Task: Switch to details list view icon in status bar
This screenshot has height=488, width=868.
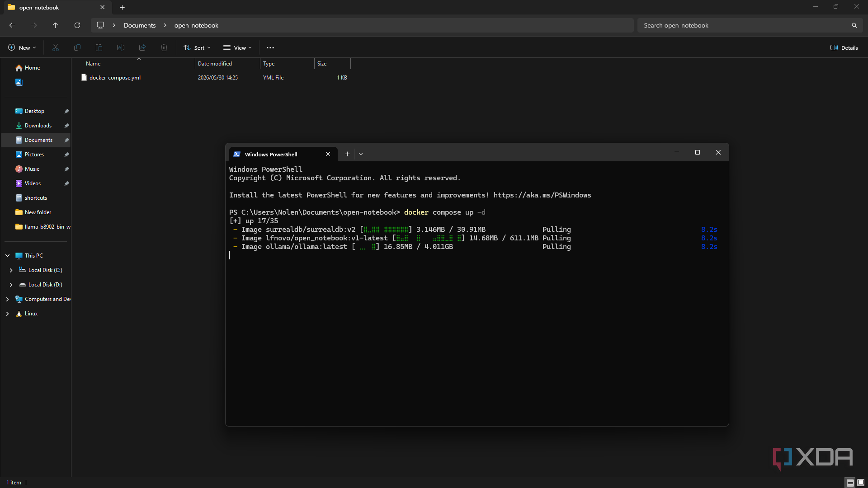Action: pyautogui.click(x=850, y=483)
